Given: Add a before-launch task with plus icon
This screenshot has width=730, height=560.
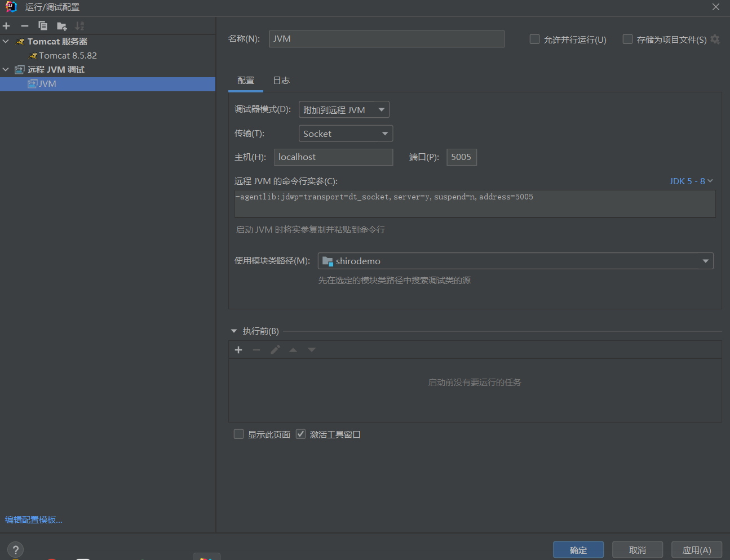Looking at the screenshot, I should (238, 350).
